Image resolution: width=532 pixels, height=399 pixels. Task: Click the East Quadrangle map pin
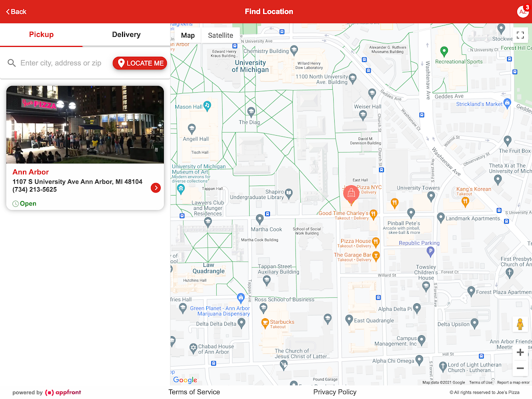coord(349,320)
